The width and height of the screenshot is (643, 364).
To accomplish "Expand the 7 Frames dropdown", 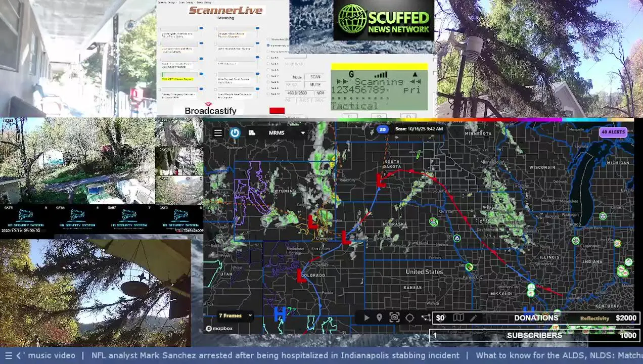I will [235, 315].
